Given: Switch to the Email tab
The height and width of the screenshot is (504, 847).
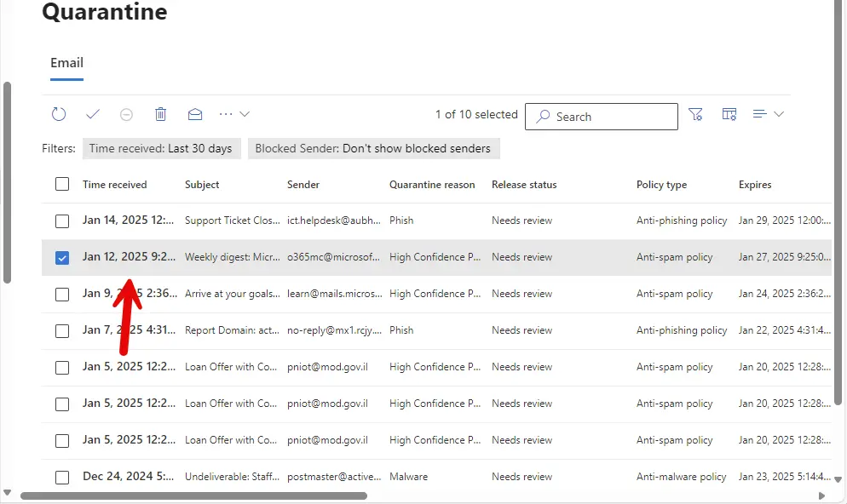Looking at the screenshot, I should [67, 63].
